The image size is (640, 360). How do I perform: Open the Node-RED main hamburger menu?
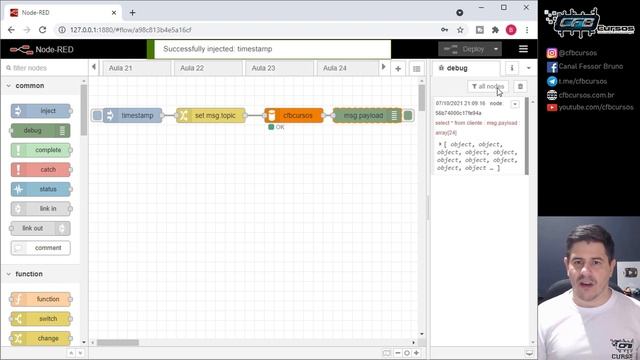tap(523, 49)
